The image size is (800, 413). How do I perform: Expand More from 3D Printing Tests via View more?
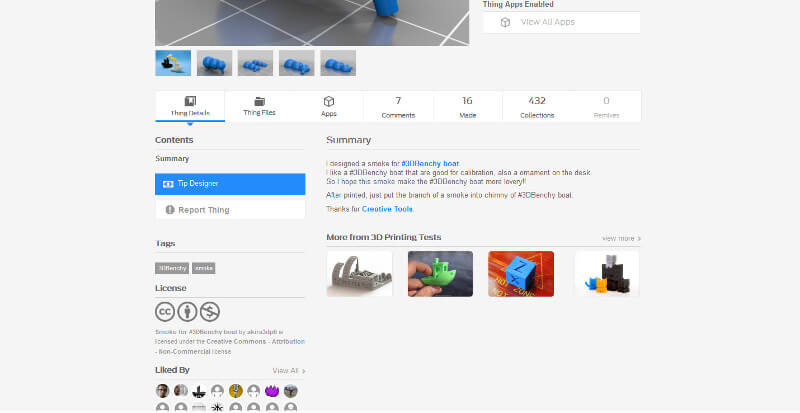point(621,239)
